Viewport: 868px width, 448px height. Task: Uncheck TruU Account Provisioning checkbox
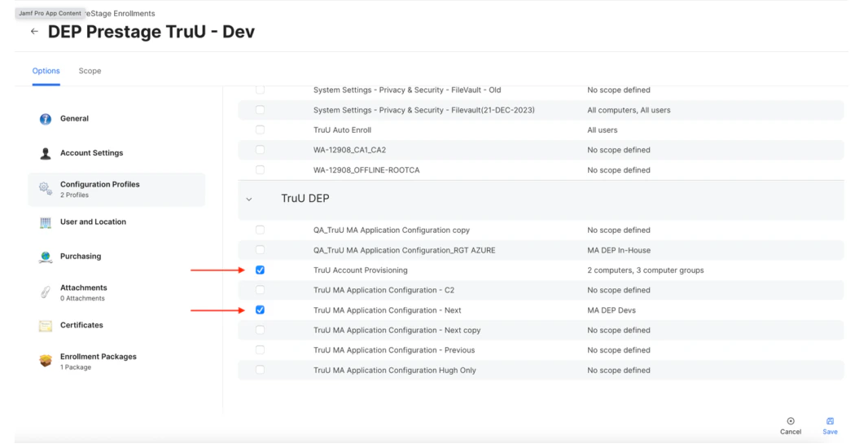pos(261,270)
